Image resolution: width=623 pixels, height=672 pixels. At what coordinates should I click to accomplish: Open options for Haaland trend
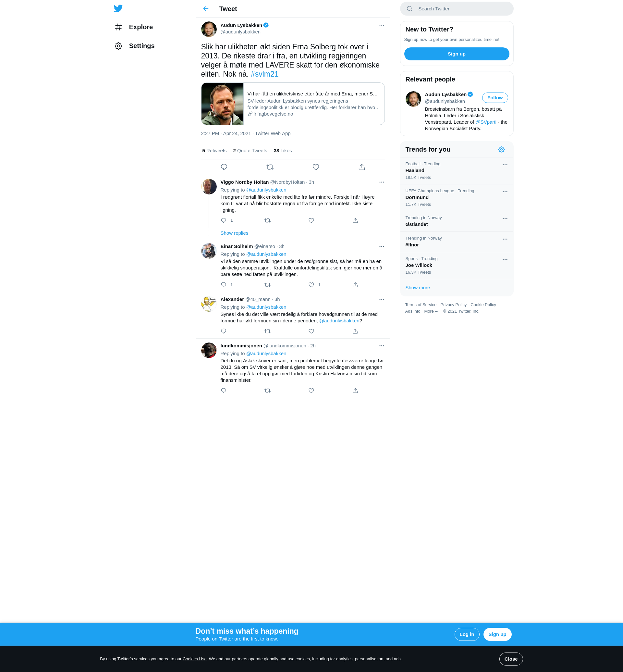[505, 165]
